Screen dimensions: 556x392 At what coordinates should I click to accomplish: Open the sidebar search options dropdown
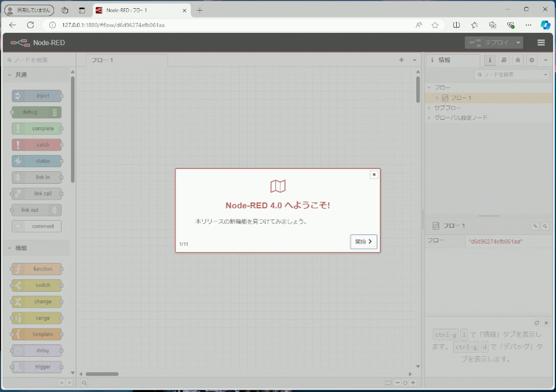click(545, 75)
